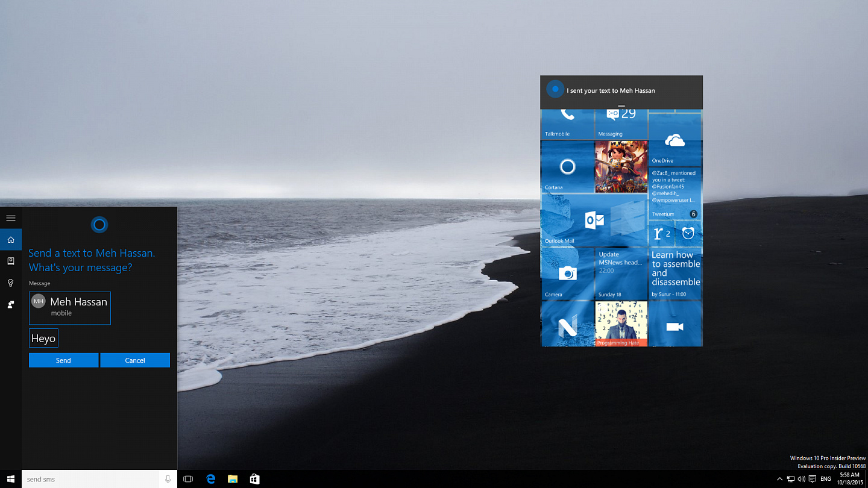Select the Meh Hassan mobile contact card

(70, 308)
